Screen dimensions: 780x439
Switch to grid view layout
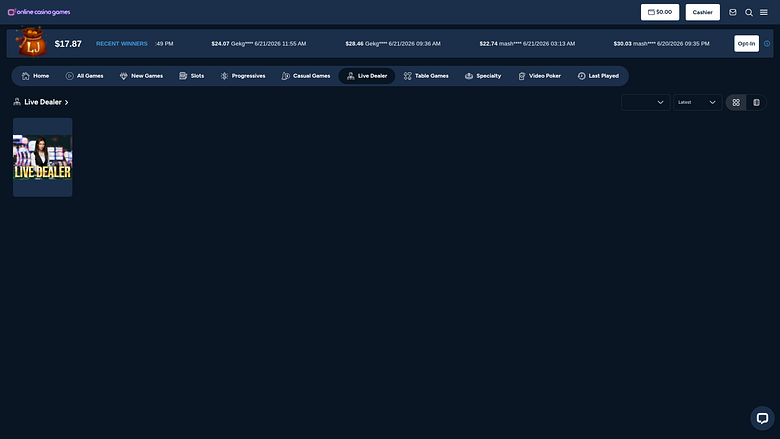click(736, 102)
